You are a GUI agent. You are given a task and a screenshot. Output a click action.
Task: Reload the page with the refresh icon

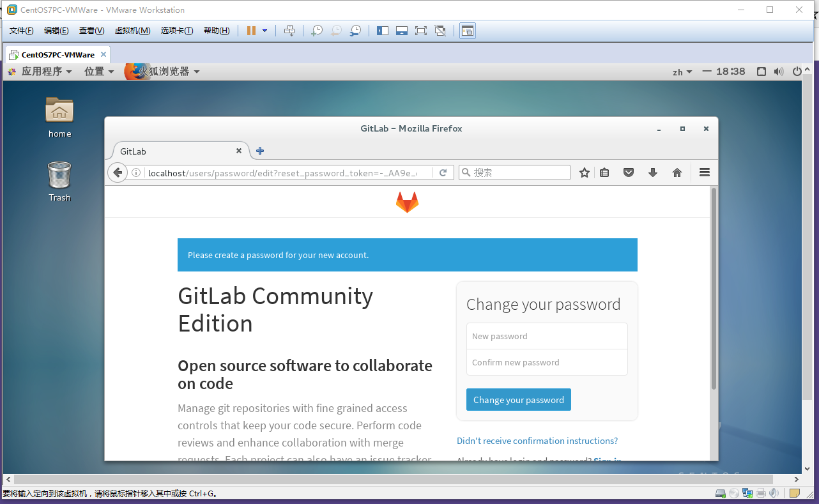pyautogui.click(x=443, y=172)
